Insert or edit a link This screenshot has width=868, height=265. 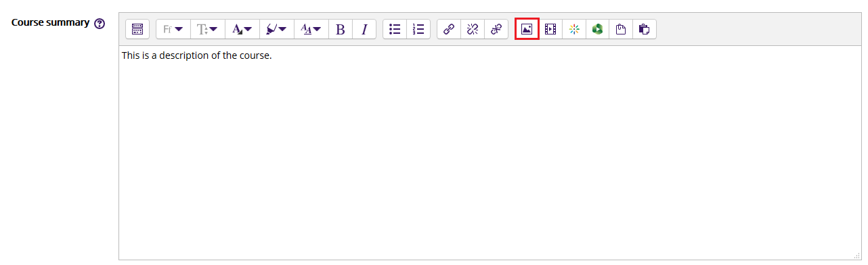449,29
